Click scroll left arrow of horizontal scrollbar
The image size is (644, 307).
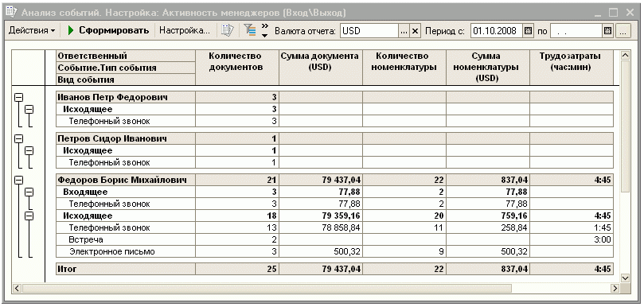point(17,288)
